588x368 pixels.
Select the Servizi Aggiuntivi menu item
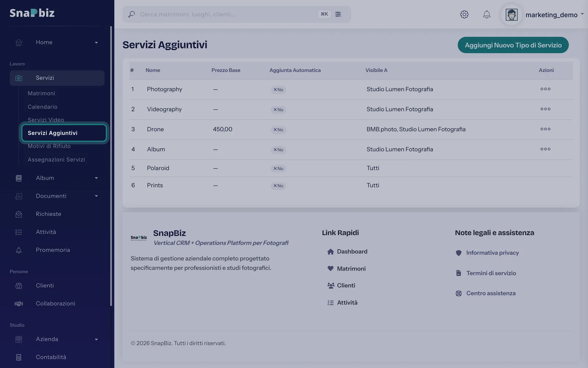point(64,133)
